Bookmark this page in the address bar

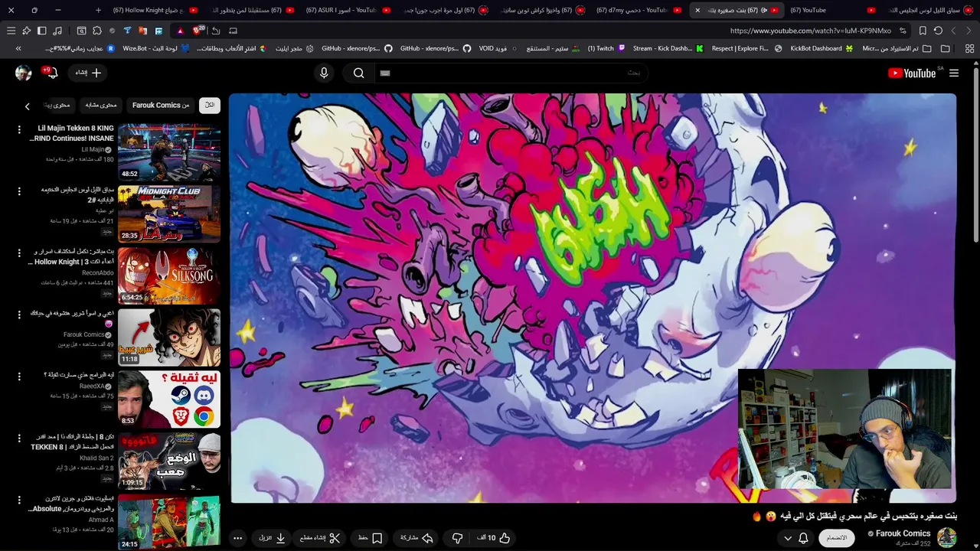923,31
